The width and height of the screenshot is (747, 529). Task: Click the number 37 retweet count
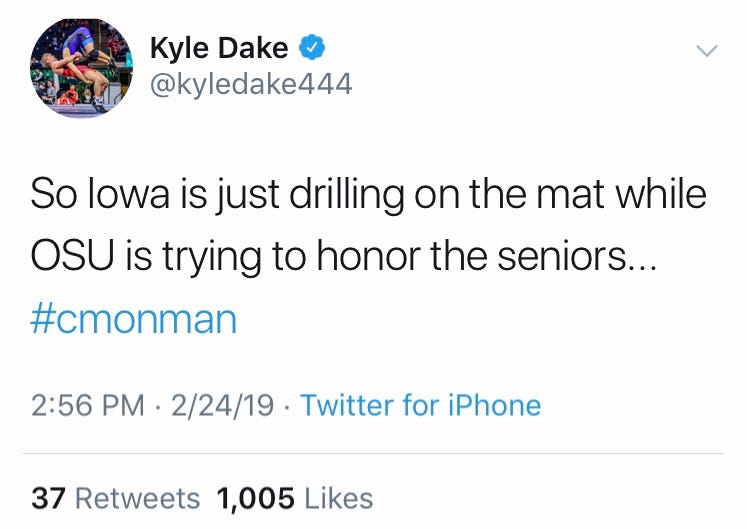[x=49, y=498]
